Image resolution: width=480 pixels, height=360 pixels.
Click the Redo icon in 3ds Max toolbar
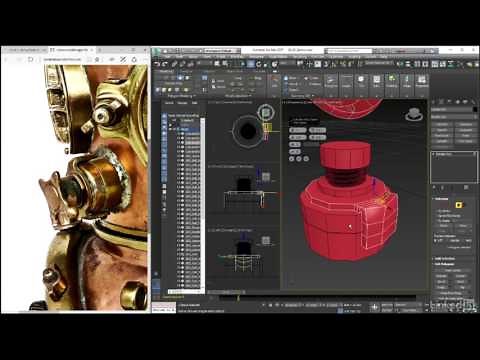pos(165,64)
